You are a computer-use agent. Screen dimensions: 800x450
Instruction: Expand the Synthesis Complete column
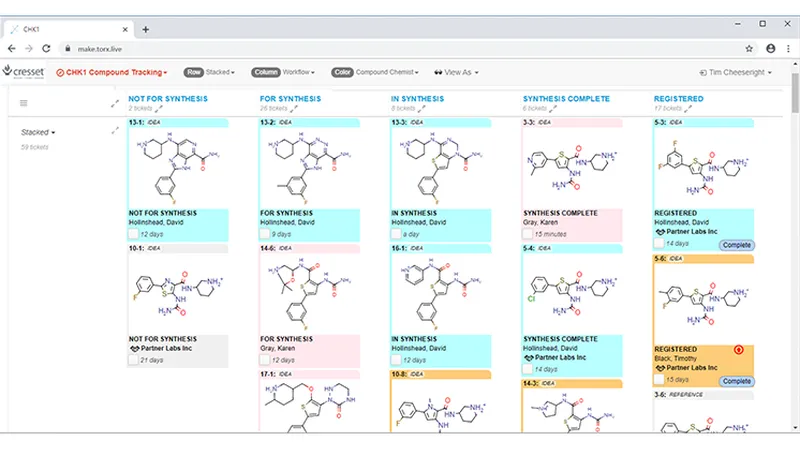pyautogui.click(x=553, y=108)
